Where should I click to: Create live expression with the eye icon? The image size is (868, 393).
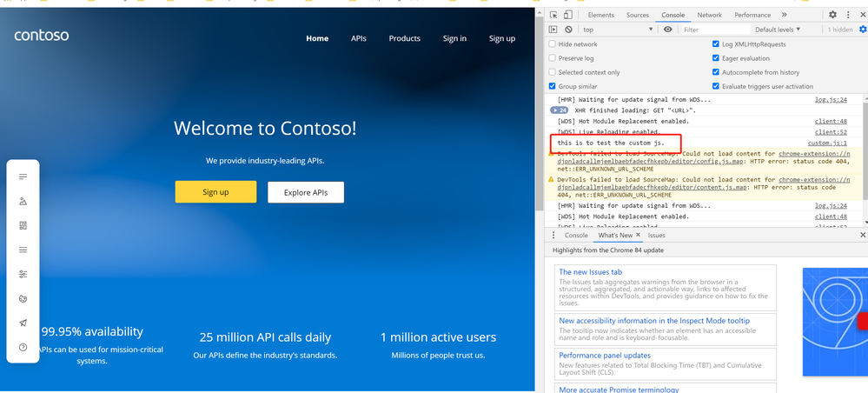click(667, 30)
